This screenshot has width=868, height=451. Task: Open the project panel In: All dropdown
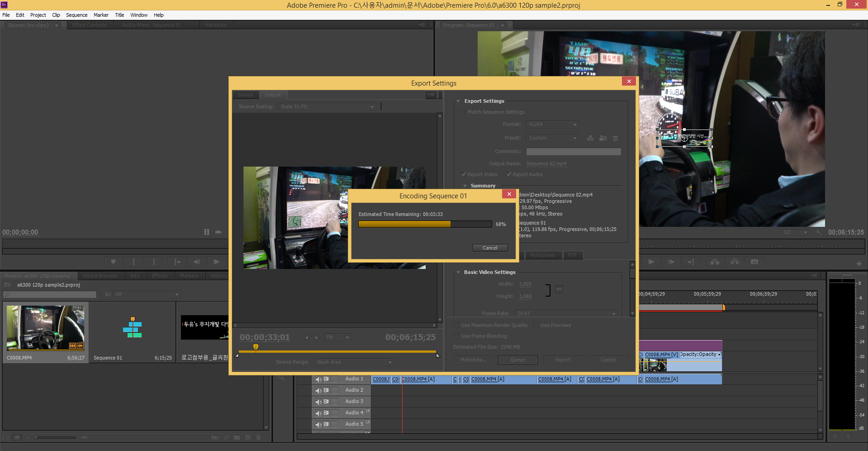(x=147, y=294)
